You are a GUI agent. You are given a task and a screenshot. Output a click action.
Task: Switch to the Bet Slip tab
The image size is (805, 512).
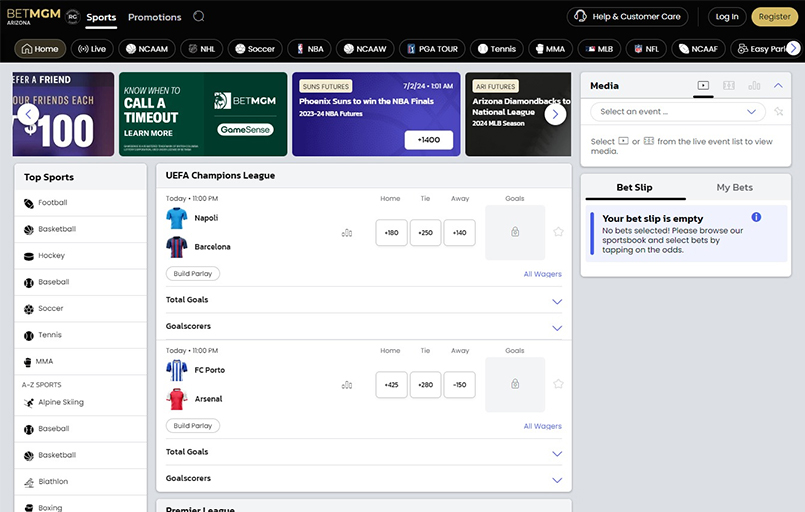[635, 187]
